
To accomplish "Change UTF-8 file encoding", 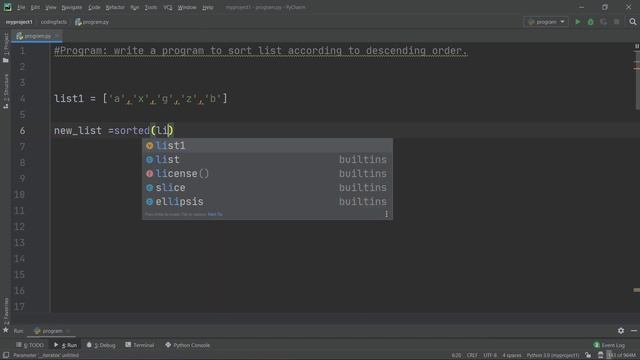I will tap(490, 356).
